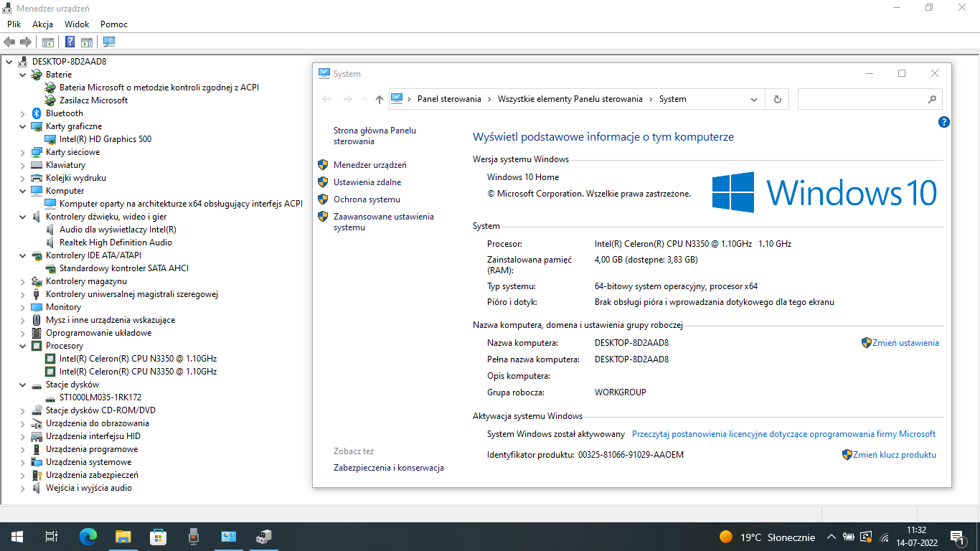This screenshot has width=980, height=551.
Task: Open the microphone recorder app on the taskbar
Action: (x=193, y=537)
